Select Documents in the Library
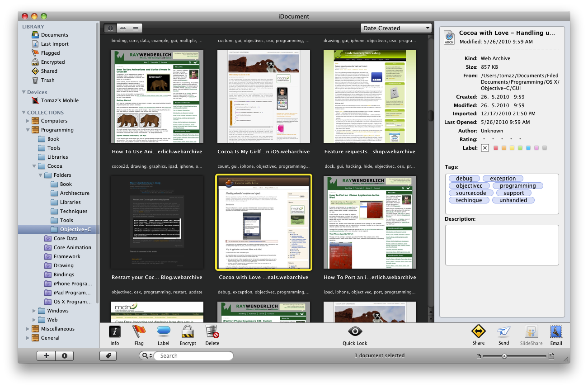 coord(54,35)
